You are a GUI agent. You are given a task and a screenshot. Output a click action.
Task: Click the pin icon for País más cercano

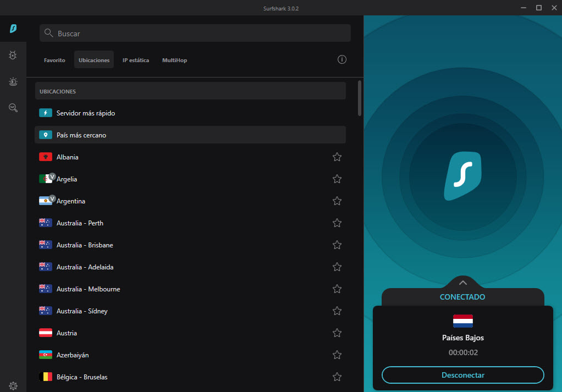click(x=46, y=135)
